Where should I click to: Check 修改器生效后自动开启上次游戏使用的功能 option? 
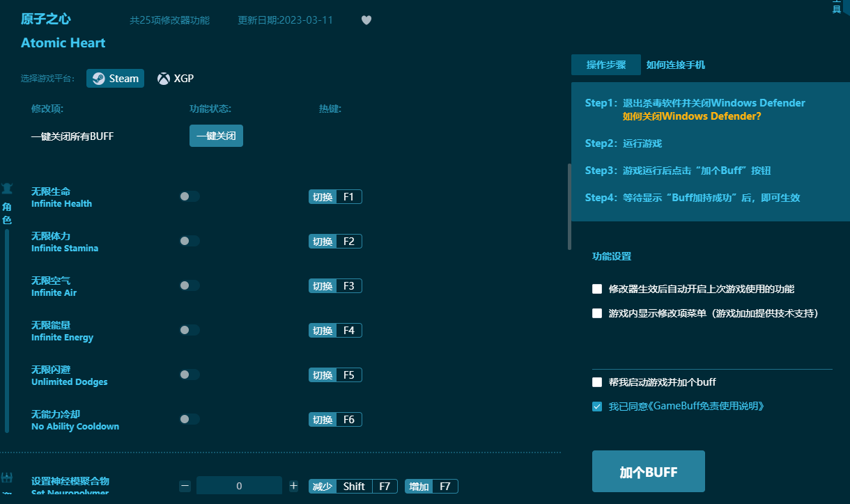click(x=597, y=289)
